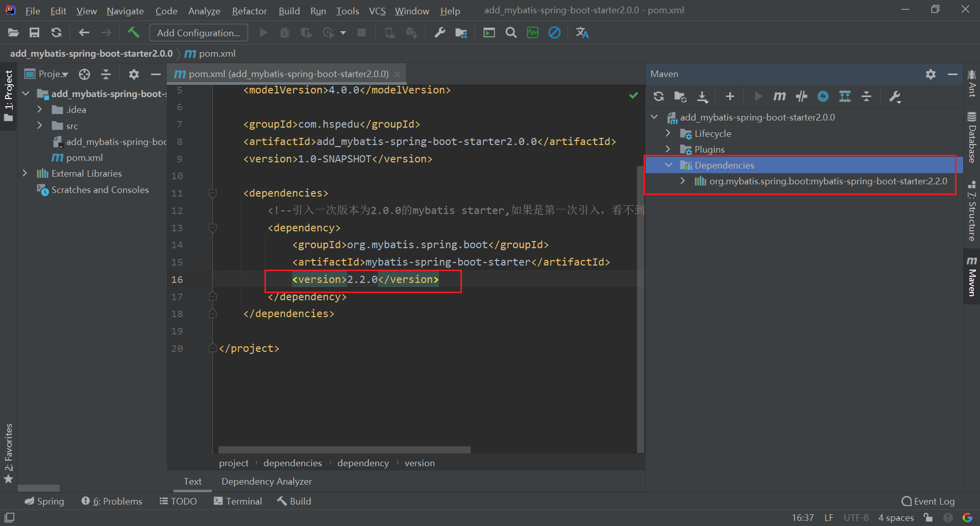
Task: Open Maven panel gear options
Action: point(931,75)
